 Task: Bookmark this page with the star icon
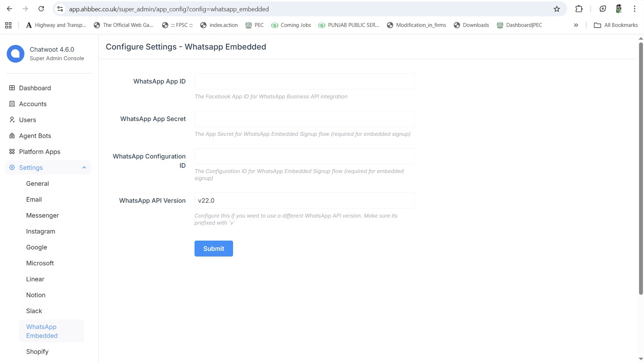[557, 9]
